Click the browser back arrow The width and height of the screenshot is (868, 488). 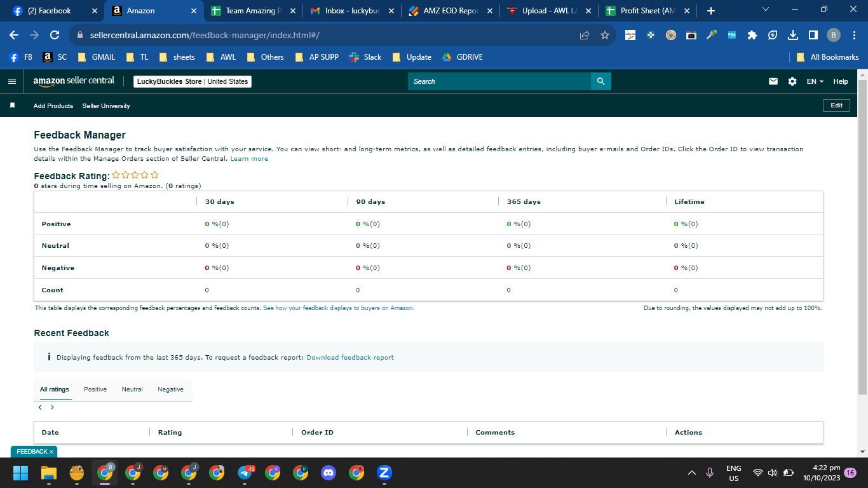(14, 36)
